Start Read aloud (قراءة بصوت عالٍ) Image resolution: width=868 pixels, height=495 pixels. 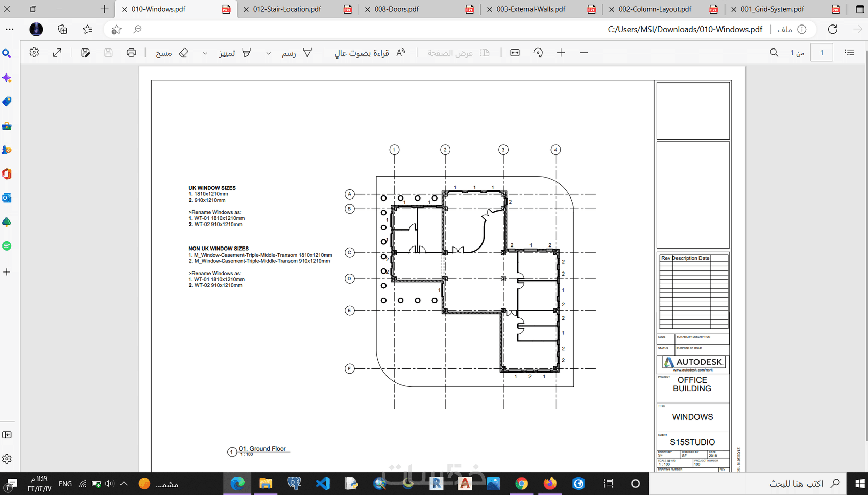[x=370, y=53]
